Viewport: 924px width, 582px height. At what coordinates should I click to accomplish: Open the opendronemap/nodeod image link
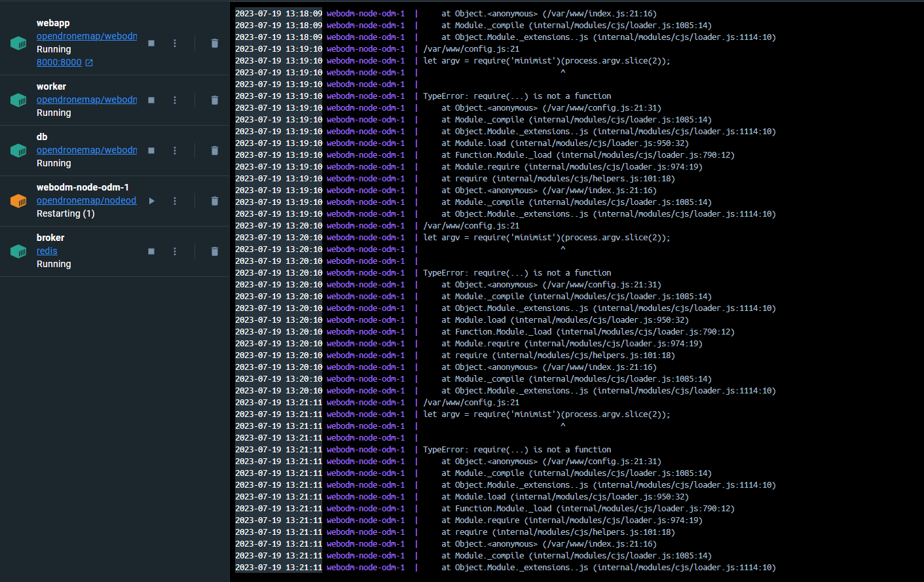(x=86, y=200)
